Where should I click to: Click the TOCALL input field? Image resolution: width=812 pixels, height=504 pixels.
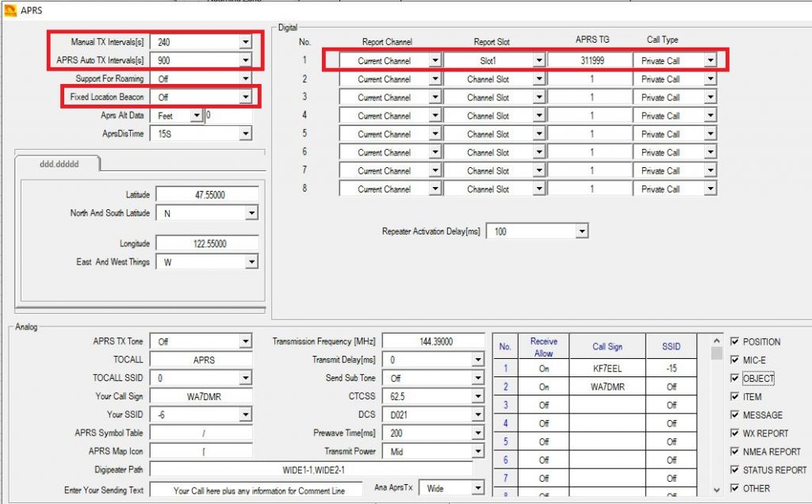pyautogui.click(x=201, y=360)
